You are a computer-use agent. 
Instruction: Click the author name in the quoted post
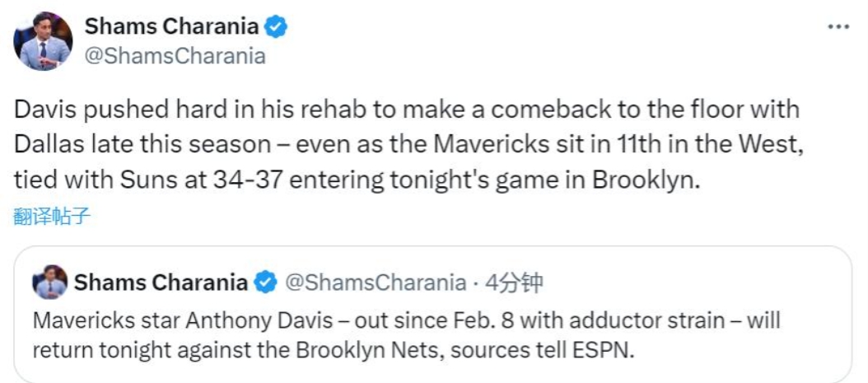pos(161,283)
